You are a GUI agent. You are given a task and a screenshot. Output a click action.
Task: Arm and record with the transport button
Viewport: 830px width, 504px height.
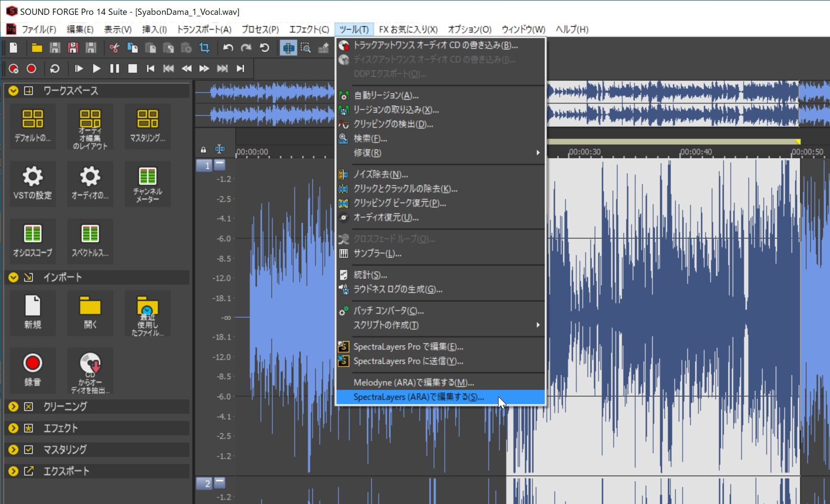pyautogui.click(x=13, y=68)
